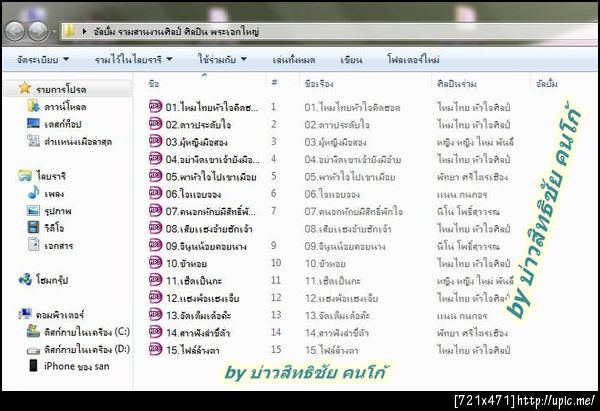This screenshot has height=411, width=600.
Task: Click the MP3 icon of track 15
Action: [155, 349]
